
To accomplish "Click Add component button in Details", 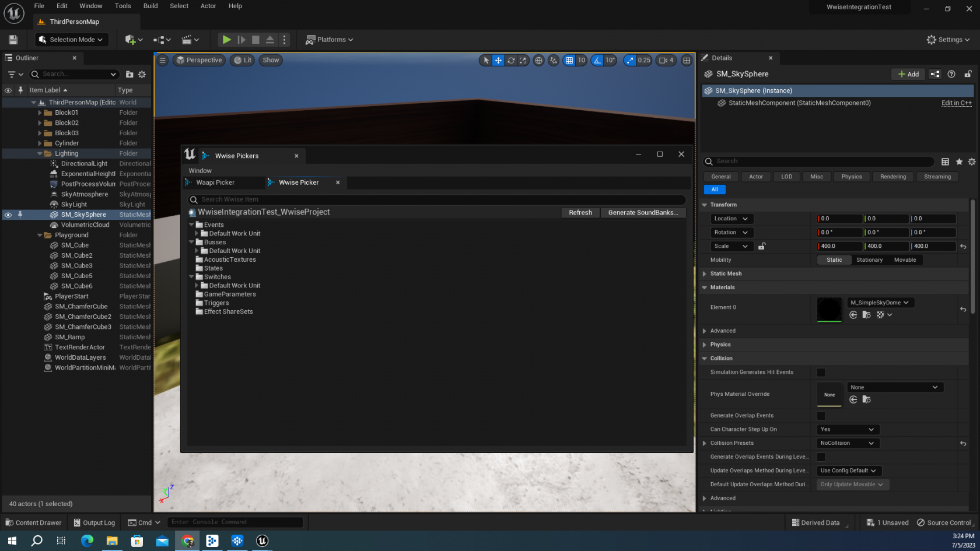I will 908,74.
